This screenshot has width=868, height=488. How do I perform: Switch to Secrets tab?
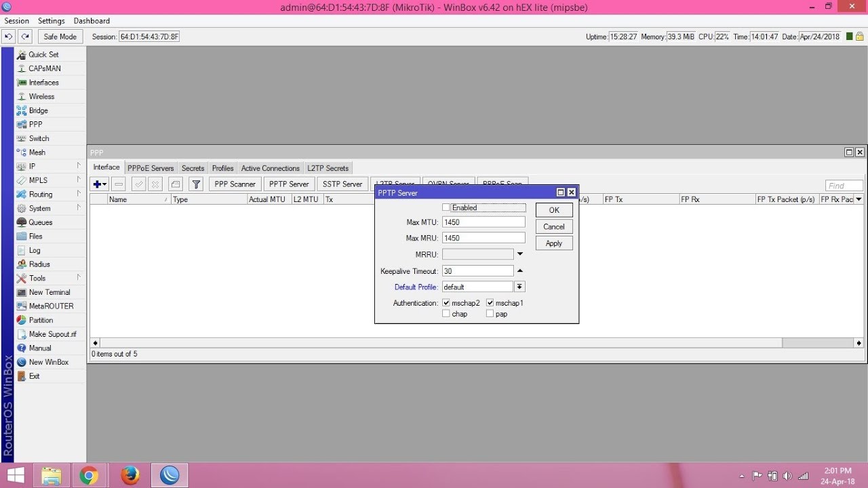pyautogui.click(x=193, y=168)
